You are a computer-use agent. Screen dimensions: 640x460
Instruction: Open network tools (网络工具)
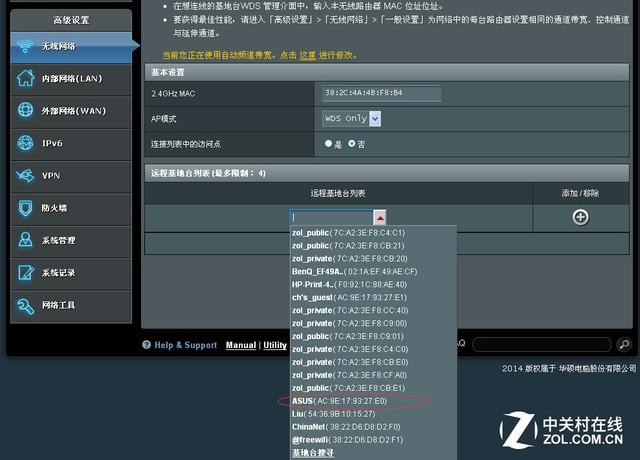71,305
